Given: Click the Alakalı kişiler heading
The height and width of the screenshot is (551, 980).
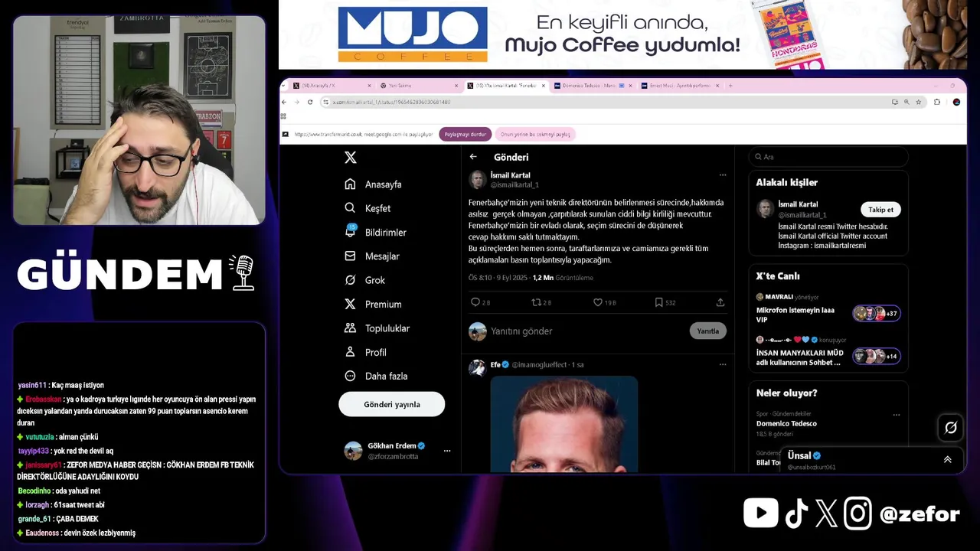Looking at the screenshot, I should tap(786, 182).
